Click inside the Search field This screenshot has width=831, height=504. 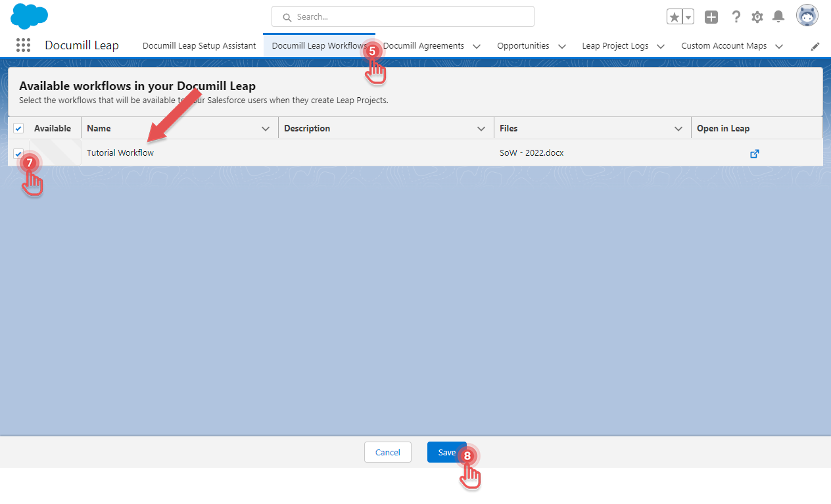401,16
